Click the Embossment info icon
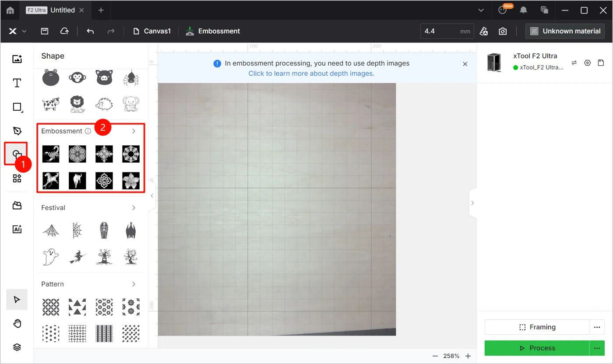The height and width of the screenshot is (364, 613). click(88, 131)
